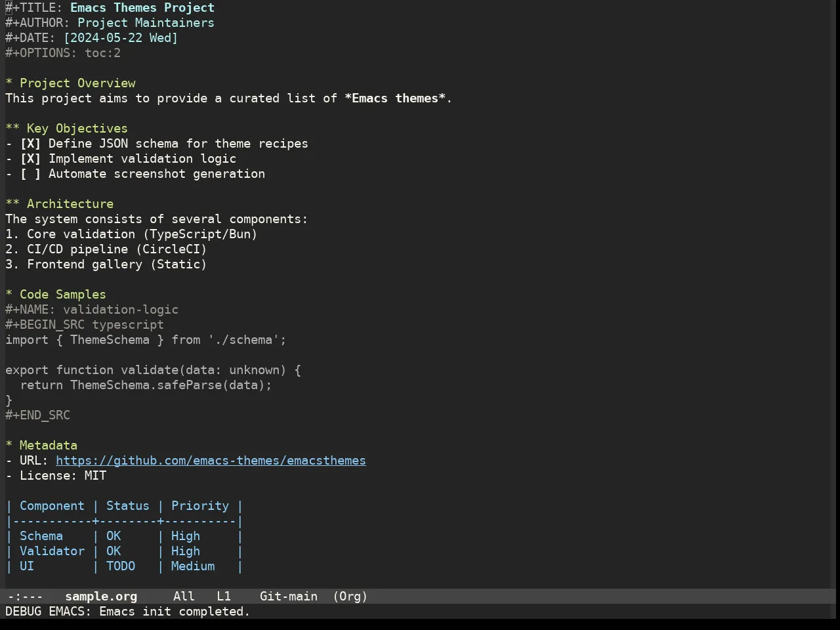840x630 pixels.
Task: Click the 'Validator' table cell
Action: tap(52, 551)
